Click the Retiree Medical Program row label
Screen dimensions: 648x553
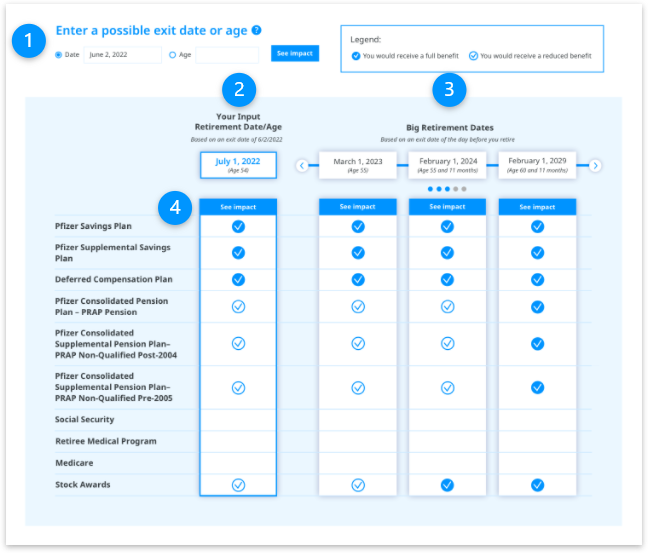click(106, 441)
